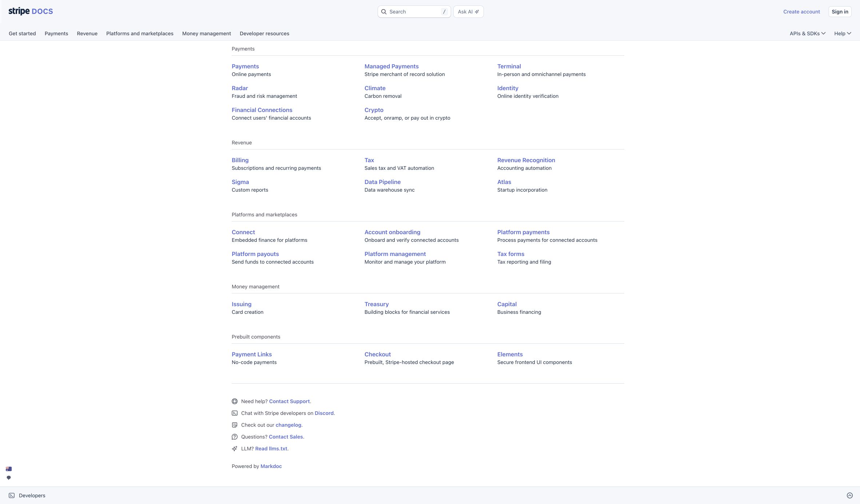Expand the APIs & SDKs dropdown
The width and height of the screenshot is (860, 504).
tap(808, 33)
